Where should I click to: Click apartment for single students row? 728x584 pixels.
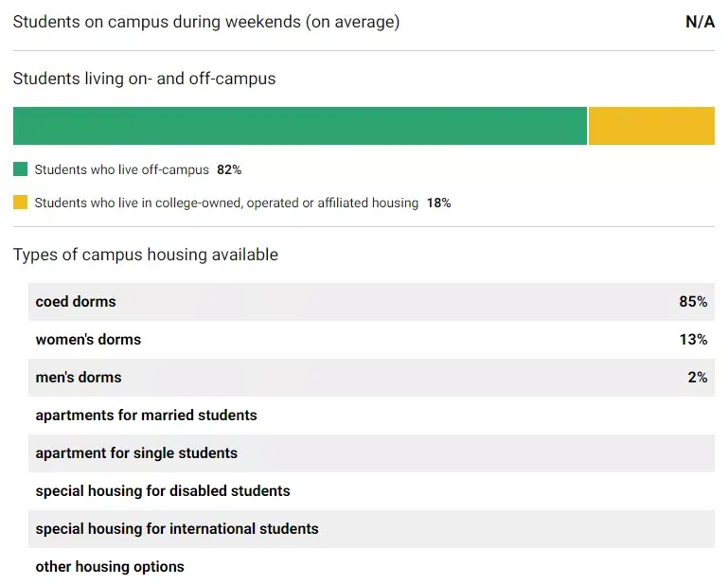point(136,453)
